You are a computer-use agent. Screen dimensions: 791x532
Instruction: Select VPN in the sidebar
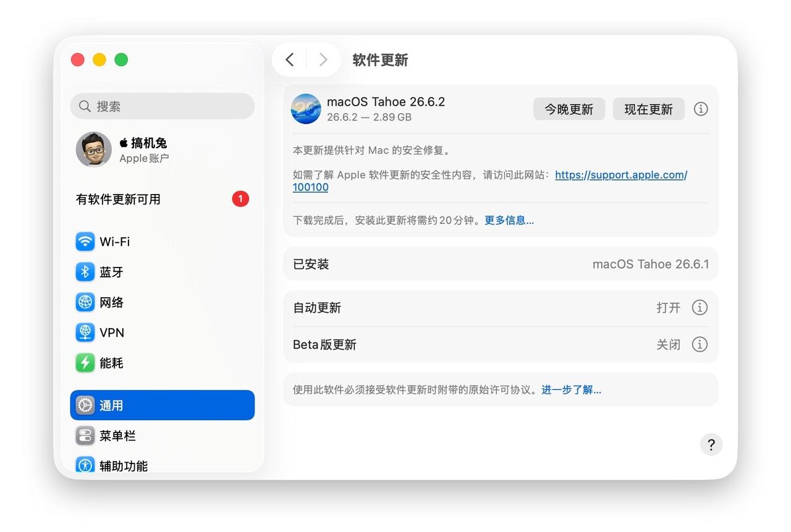pyautogui.click(x=163, y=332)
